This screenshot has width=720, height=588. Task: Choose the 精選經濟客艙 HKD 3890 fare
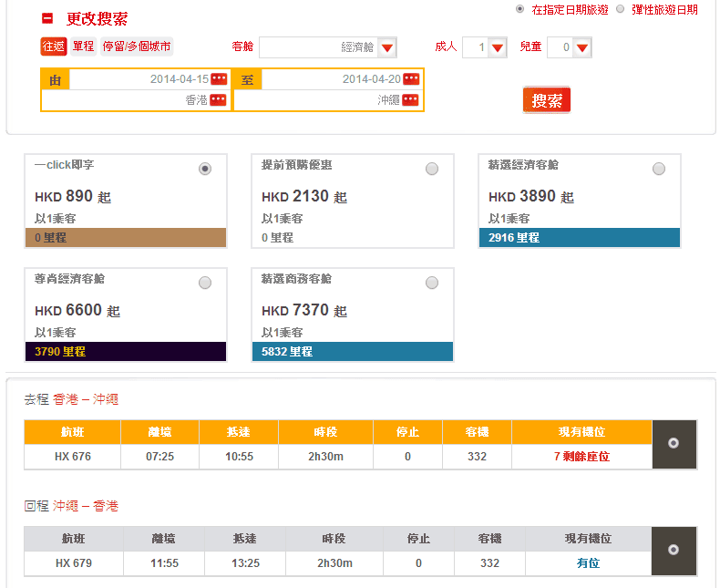pyautogui.click(x=659, y=169)
